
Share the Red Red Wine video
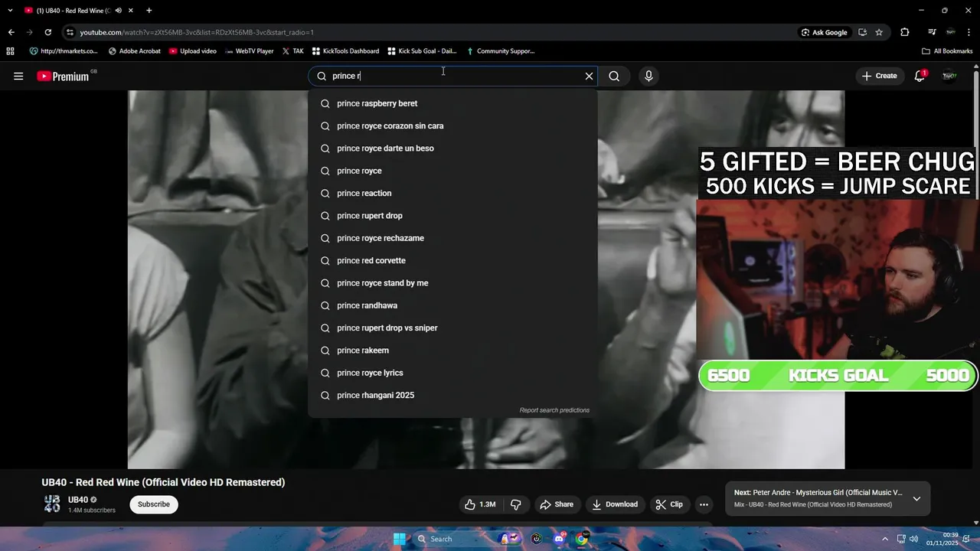557,504
